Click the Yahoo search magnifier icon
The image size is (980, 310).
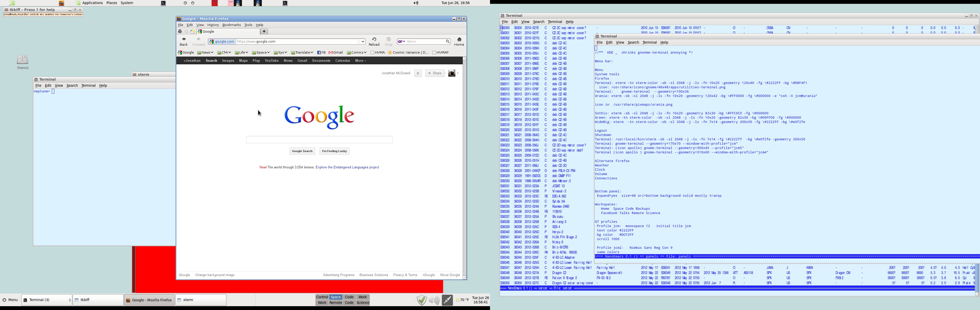click(448, 42)
